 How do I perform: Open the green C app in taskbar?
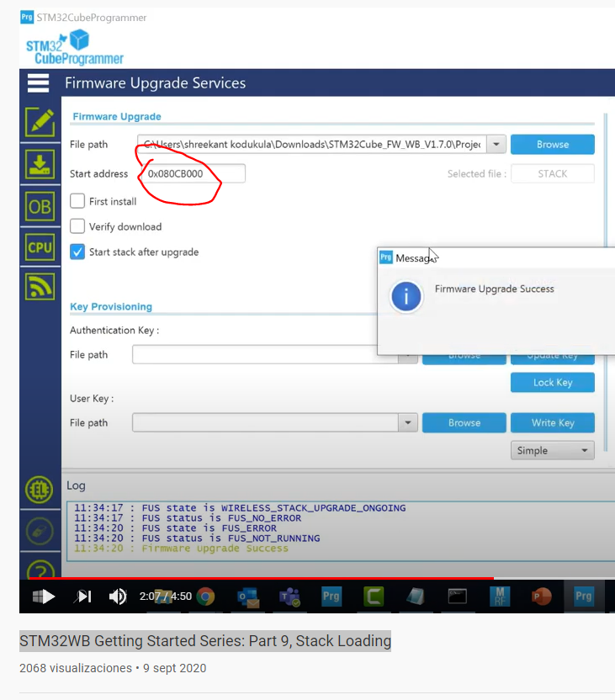click(374, 596)
